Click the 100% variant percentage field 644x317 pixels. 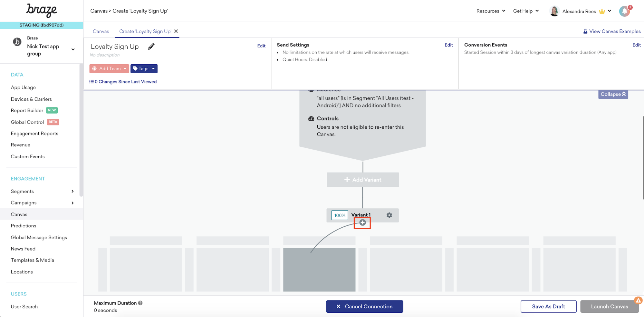[x=340, y=215]
